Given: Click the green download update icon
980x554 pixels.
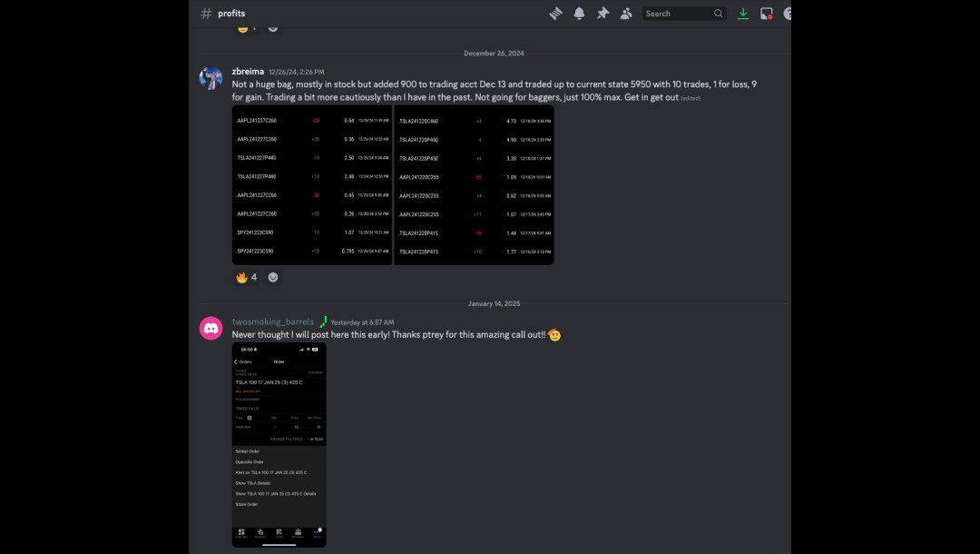Looking at the screenshot, I should coord(742,13).
